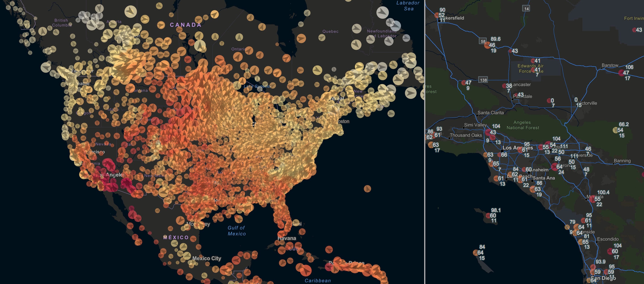Click the yellow 66.2 station marker
Image resolution: width=644 pixels, height=284 pixels.
click(616, 130)
